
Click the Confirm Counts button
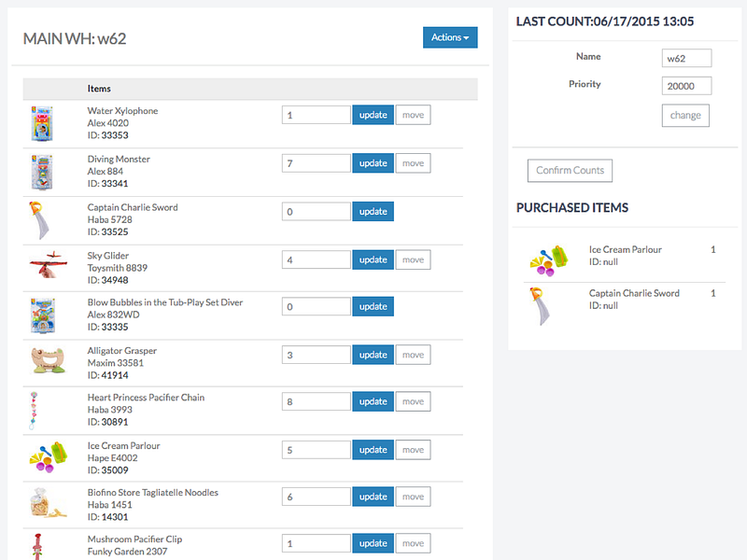click(570, 171)
